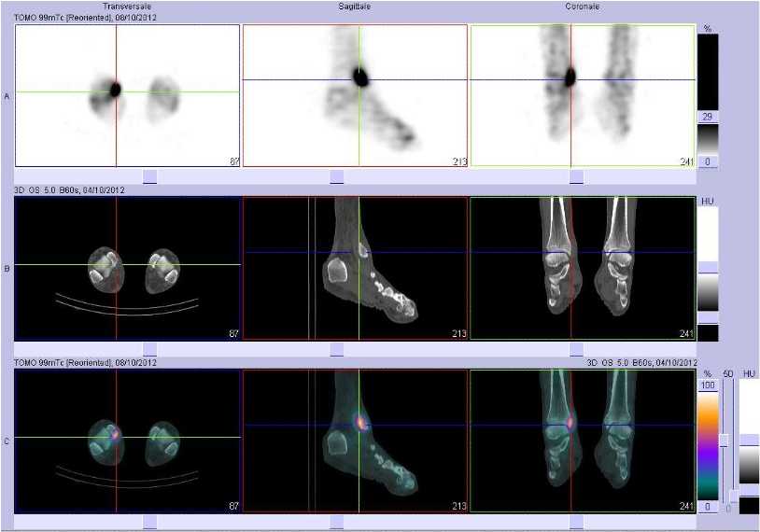Click the row C HU lower window handle

pyautogui.click(x=750, y=490)
